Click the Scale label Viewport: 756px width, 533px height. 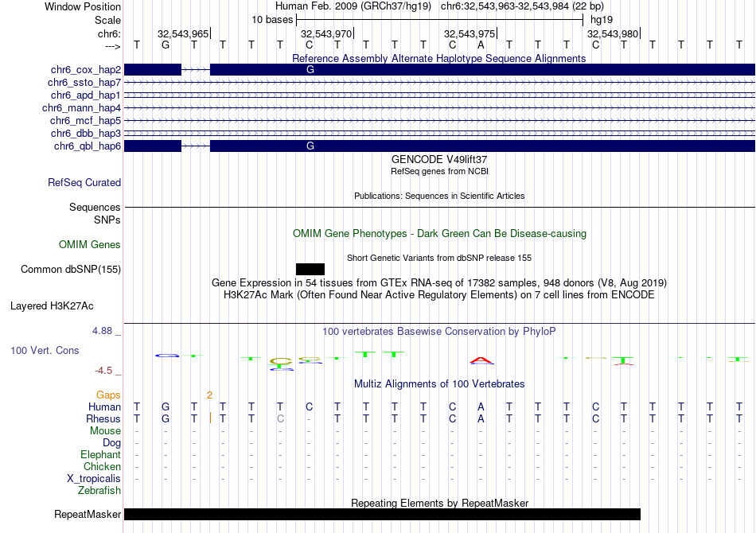click(107, 20)
